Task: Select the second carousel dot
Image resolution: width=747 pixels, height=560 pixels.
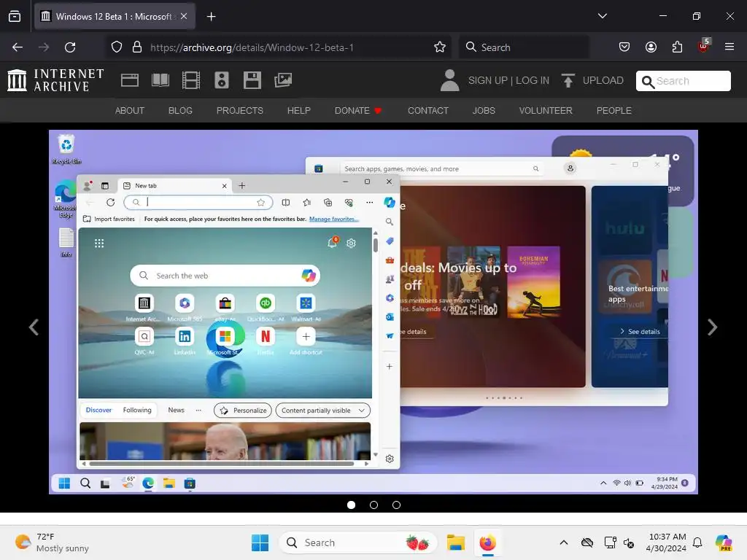Action: tap(373, 505)
